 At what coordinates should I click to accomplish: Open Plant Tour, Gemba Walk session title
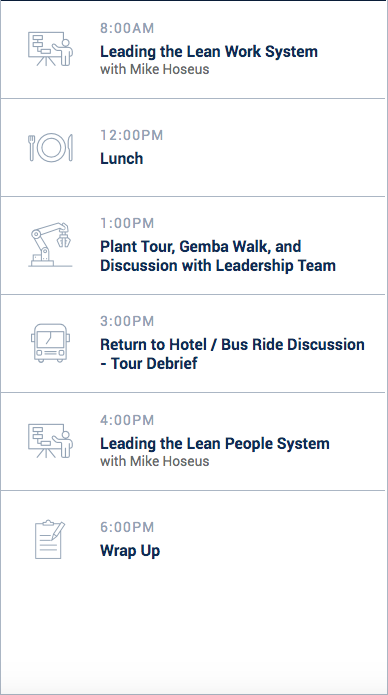[x=218, y=256]
